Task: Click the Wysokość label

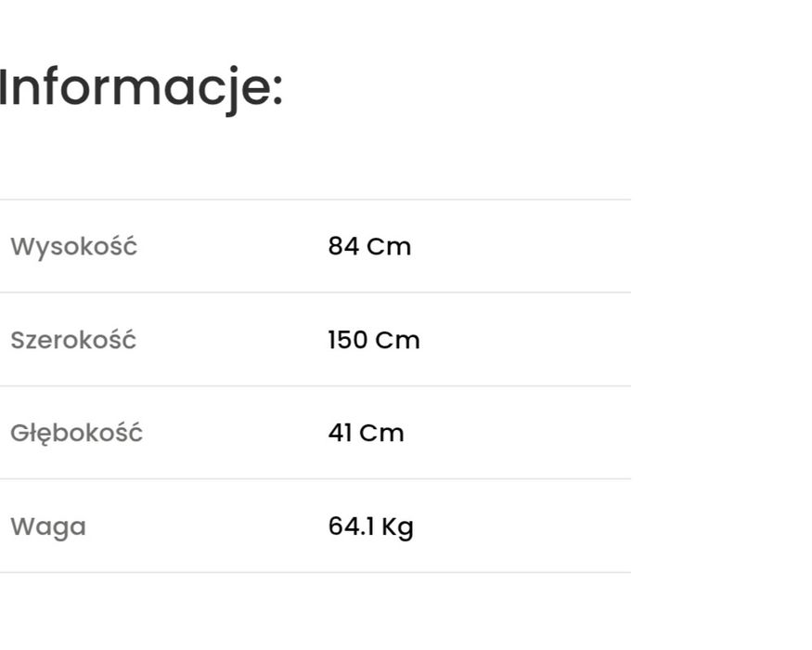Action: (73, 247)
